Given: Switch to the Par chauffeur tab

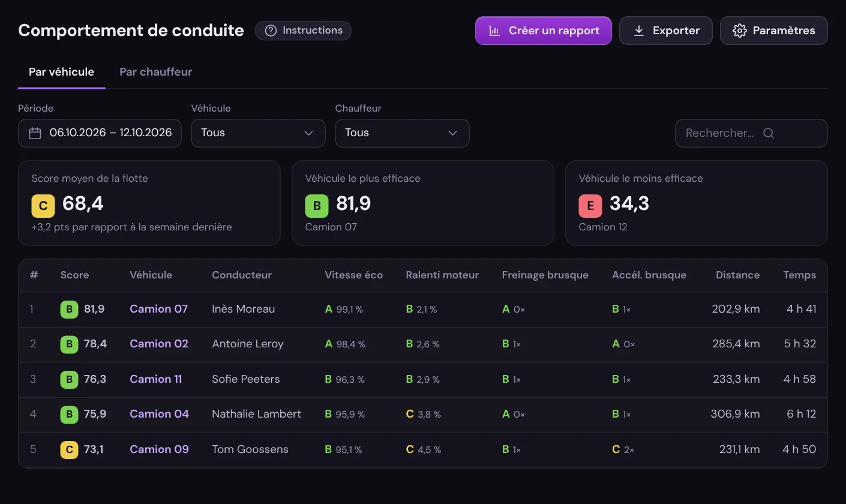Looking at the screenshot, I should click(156, 72).
